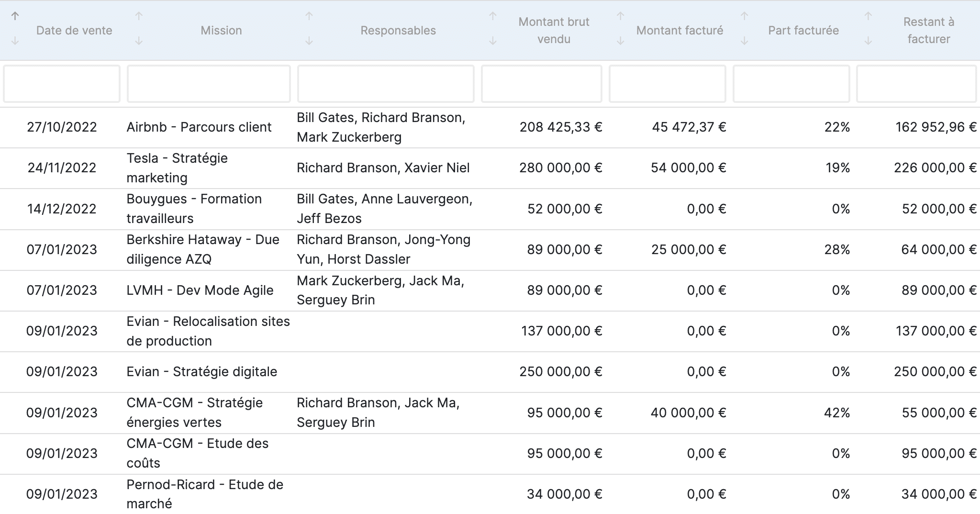This screenshot has width=980, height=514.
Task: Click the Montant brut vendu header label
Action: click(554, 31)
